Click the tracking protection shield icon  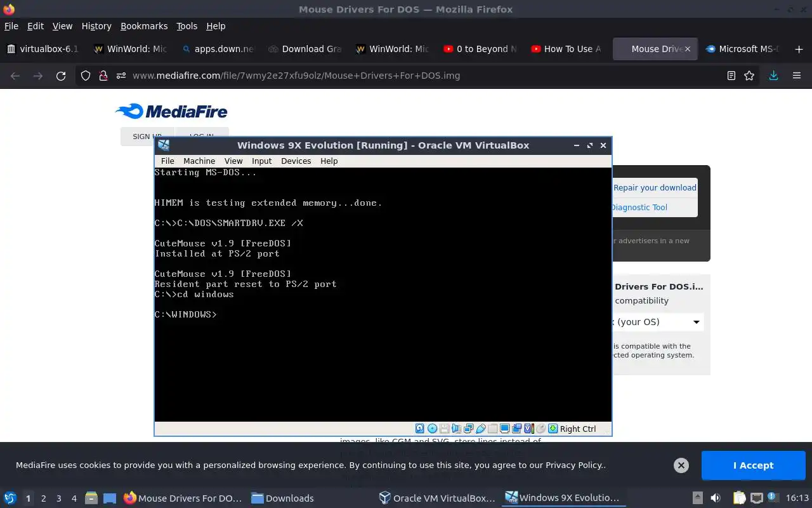click(x=86, y=76)
